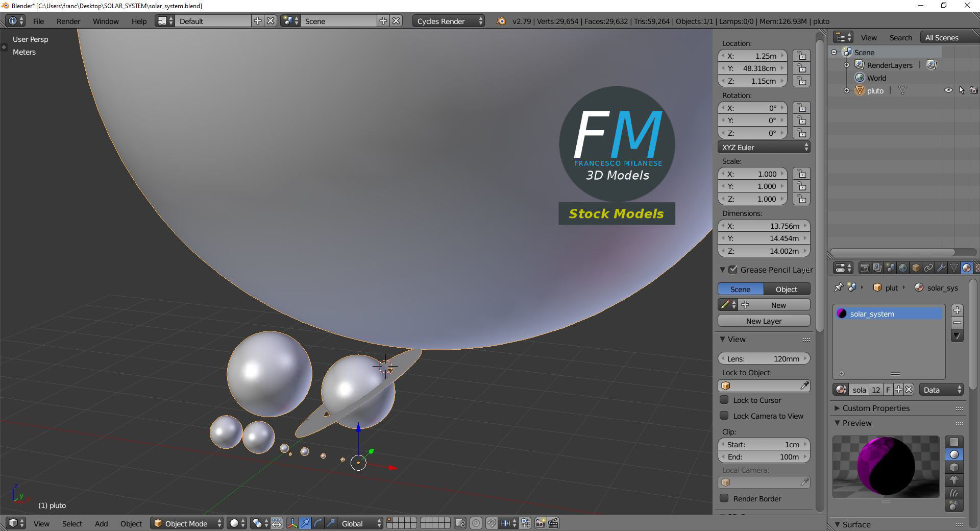980x531 pixels.
Task: Toggle pluto renderability camera in outliner
Action: tap(974, 90)
